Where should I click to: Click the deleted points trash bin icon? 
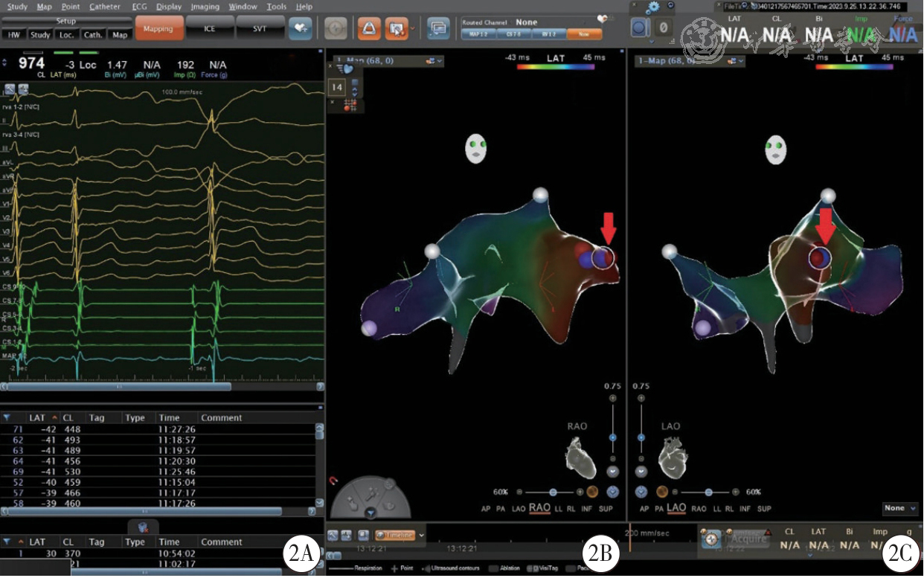pyautogui.click(x=143, y=526)
